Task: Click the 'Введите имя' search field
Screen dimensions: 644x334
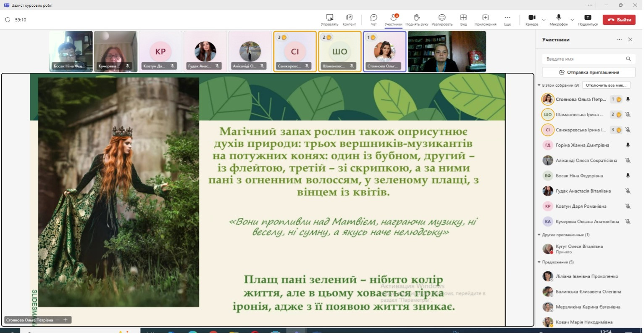Action: click(x=584, y=59)
